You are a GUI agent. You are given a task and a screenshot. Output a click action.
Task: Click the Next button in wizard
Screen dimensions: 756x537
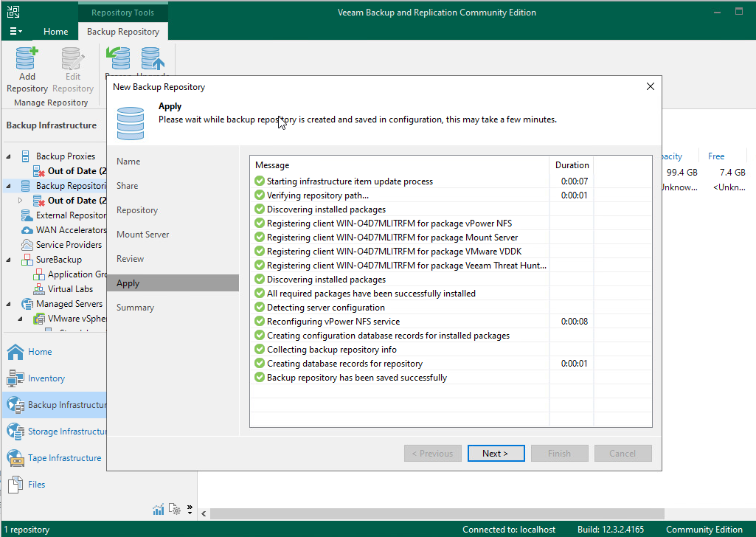496,454
